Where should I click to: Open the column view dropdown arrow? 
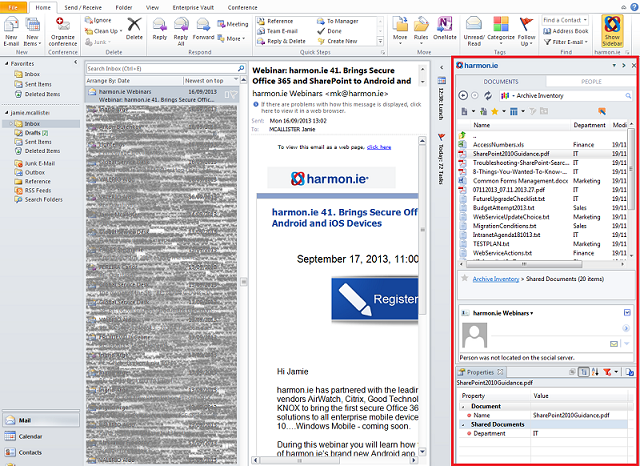(523, 111)
